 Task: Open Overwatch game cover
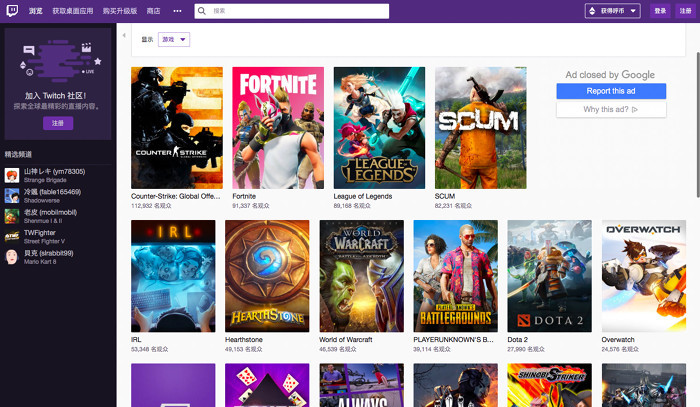click(x=644, y=276)
